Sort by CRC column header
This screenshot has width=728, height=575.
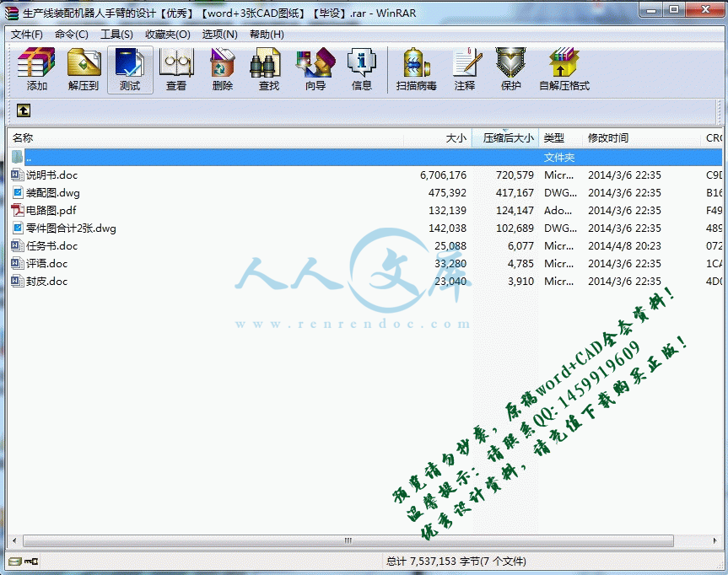click(x=712, y=137)
